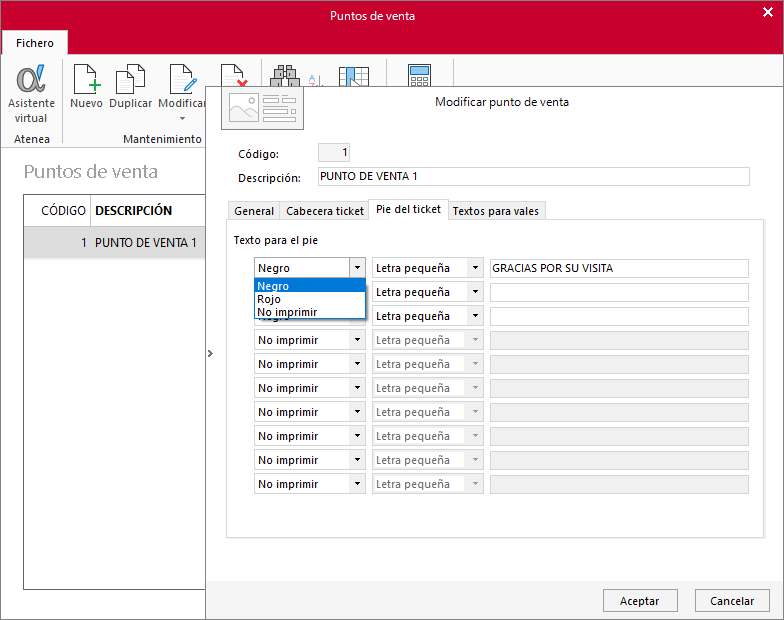
Task: Open the Asistente virtual Atenea icon
Action: (x=31, y=79)
